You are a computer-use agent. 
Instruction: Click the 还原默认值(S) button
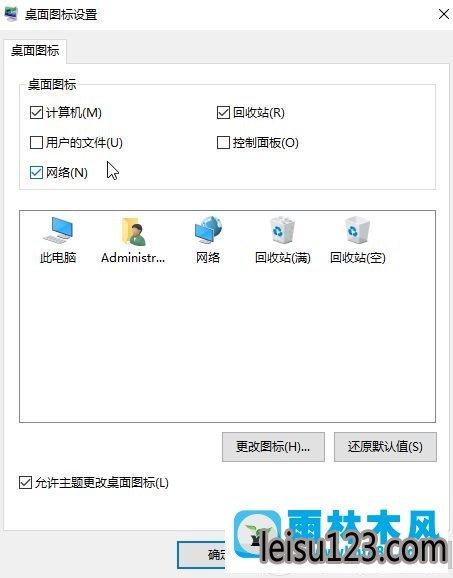tap(385, 447)
